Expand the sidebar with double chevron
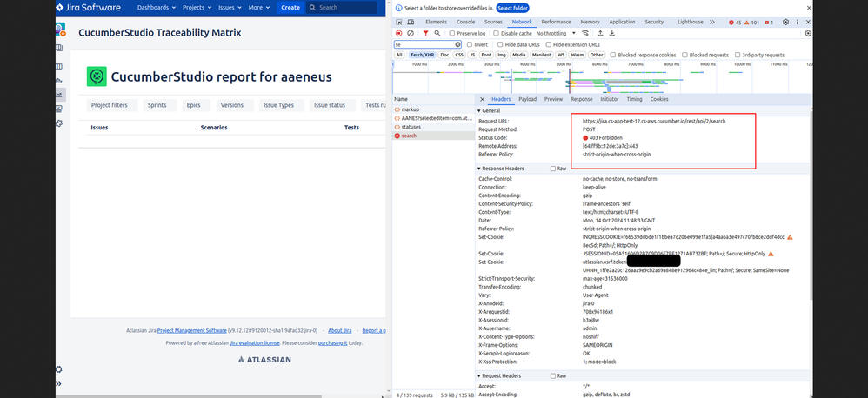The image size is (868, 398). (x=59, y=383)
